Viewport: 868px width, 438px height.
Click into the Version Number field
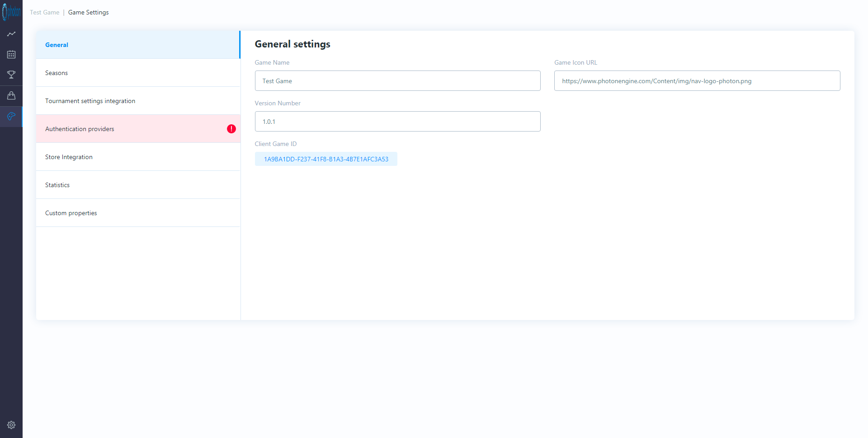397,122
